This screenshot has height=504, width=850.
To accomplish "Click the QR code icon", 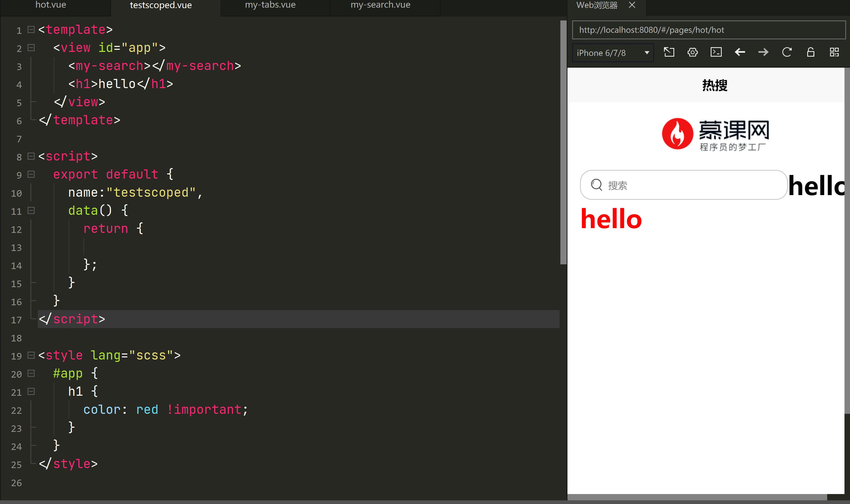I will (834, 52).
